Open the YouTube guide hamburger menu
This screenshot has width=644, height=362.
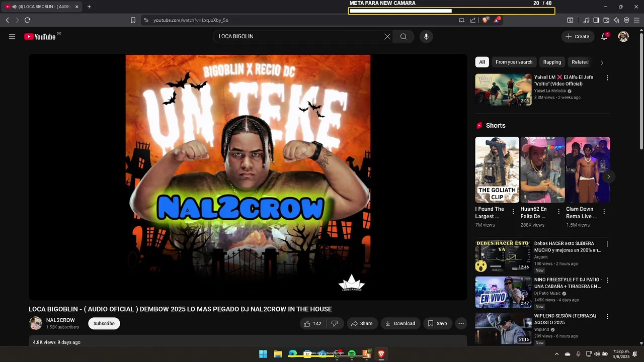point(12,36)
